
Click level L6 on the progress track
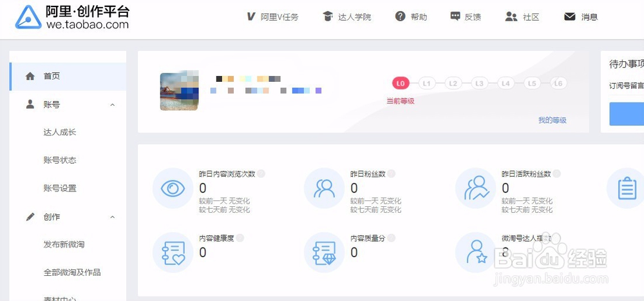(x=558, y=84)
